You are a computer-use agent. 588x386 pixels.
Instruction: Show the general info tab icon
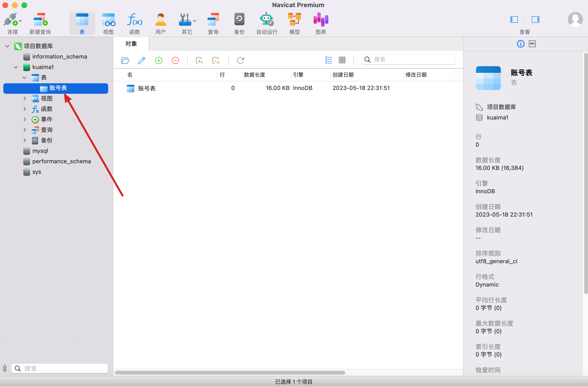(521, 44)
